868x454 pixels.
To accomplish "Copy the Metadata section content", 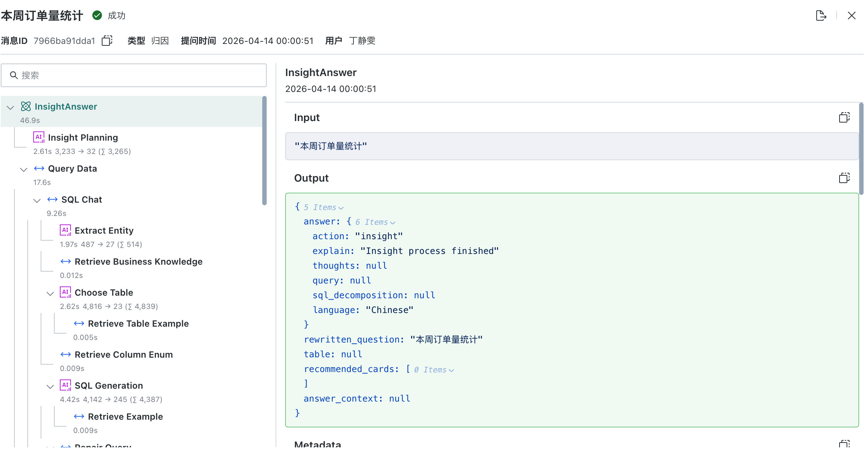I will (x=844, y=443).
